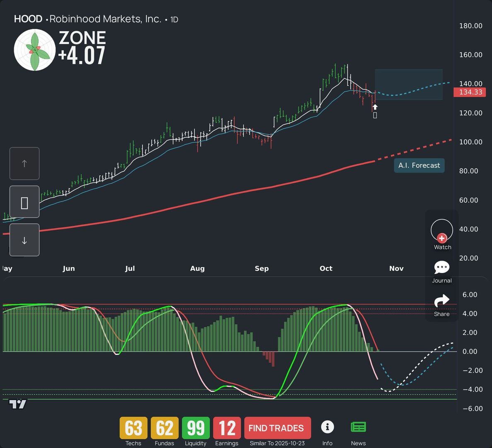The width and height of the screenshot is (492, 448).
Task: Click the Jun label on time axis
Action: (x=69, y=268)
